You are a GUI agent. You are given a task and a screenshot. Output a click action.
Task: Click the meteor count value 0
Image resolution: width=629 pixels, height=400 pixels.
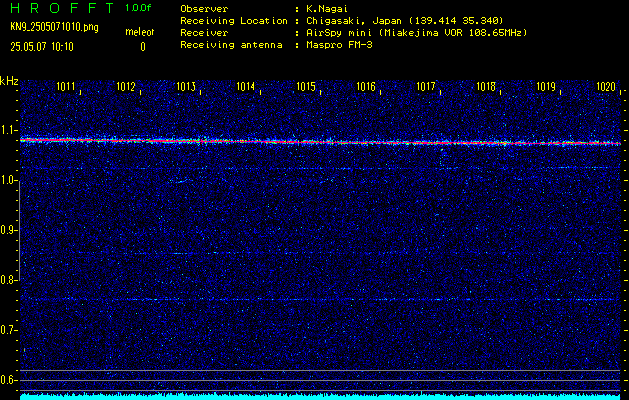(143, 47)
